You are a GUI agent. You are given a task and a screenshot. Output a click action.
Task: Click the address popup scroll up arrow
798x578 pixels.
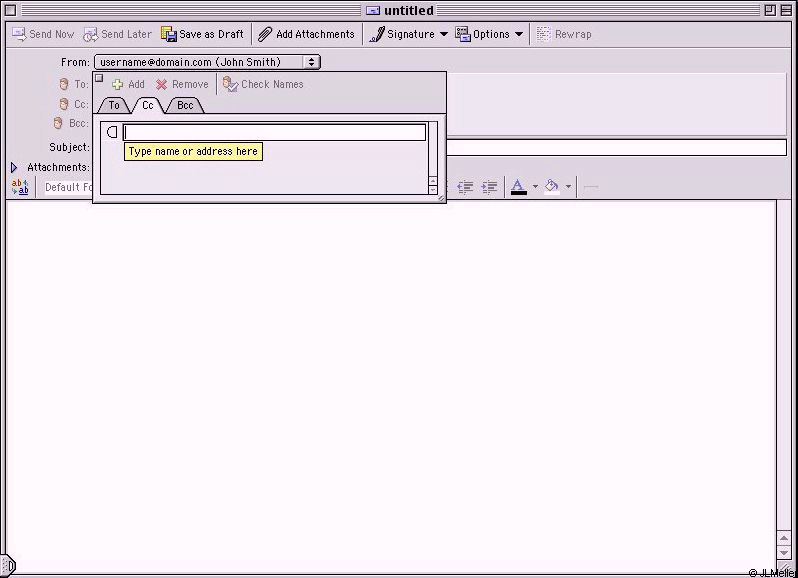coord(433,181)
